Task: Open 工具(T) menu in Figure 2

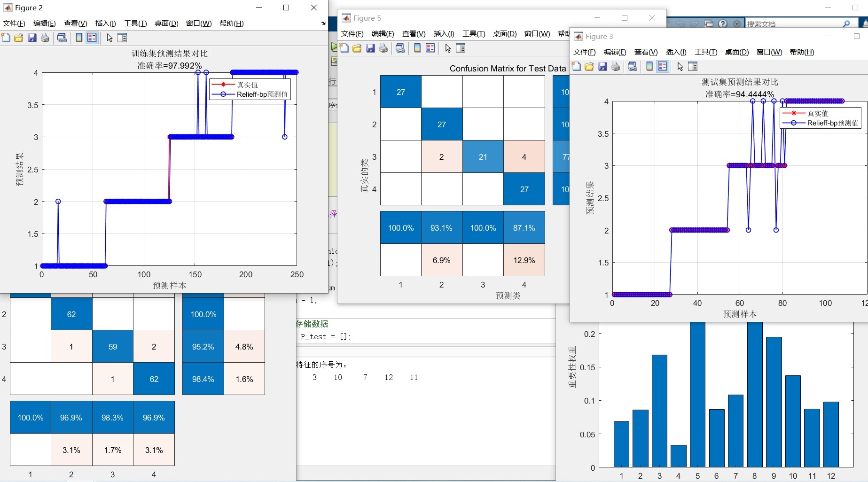Action: 135,23
